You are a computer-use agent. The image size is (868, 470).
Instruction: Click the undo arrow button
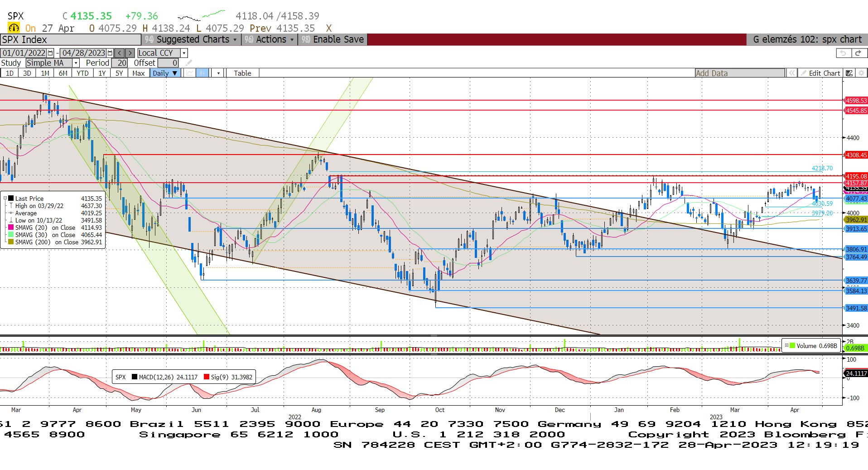pyautogui.click(x=843, y=53)
